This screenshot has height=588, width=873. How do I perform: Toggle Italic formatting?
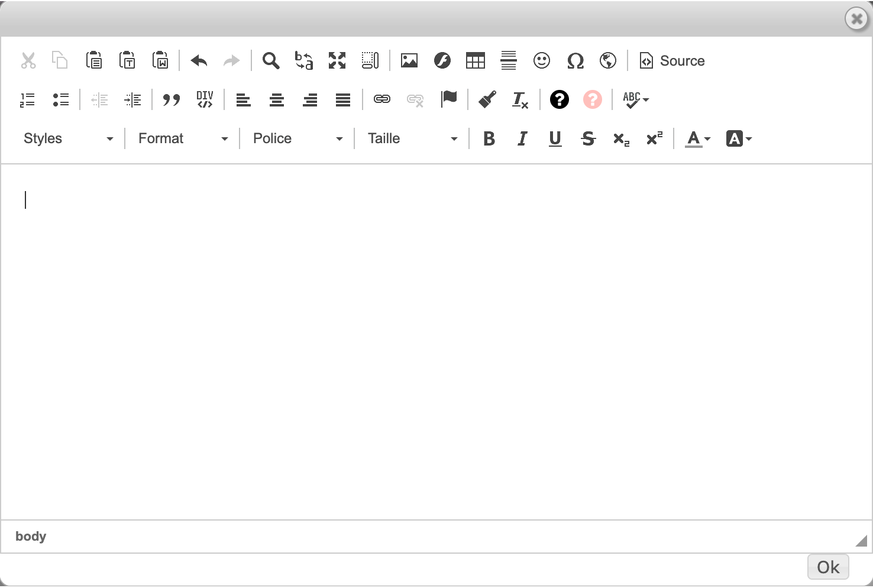(522, 138)
